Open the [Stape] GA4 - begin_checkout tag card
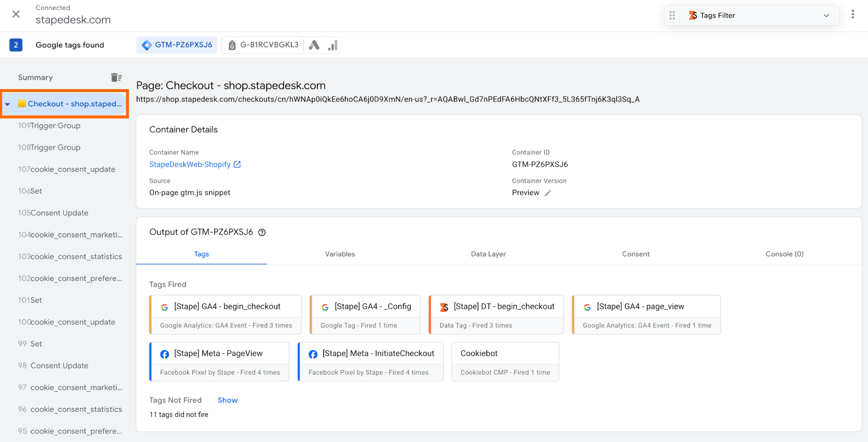868x442 pixels. pos(225,315)
